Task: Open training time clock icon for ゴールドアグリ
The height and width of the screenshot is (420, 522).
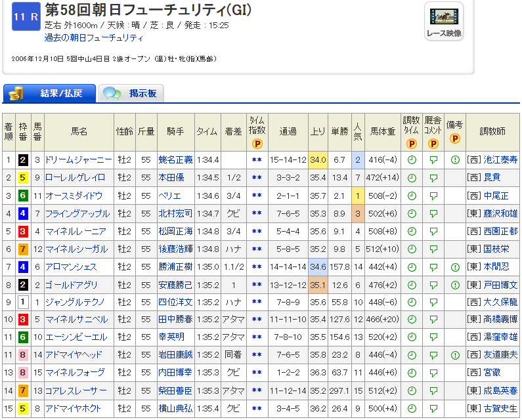Action: click(412, 285)
